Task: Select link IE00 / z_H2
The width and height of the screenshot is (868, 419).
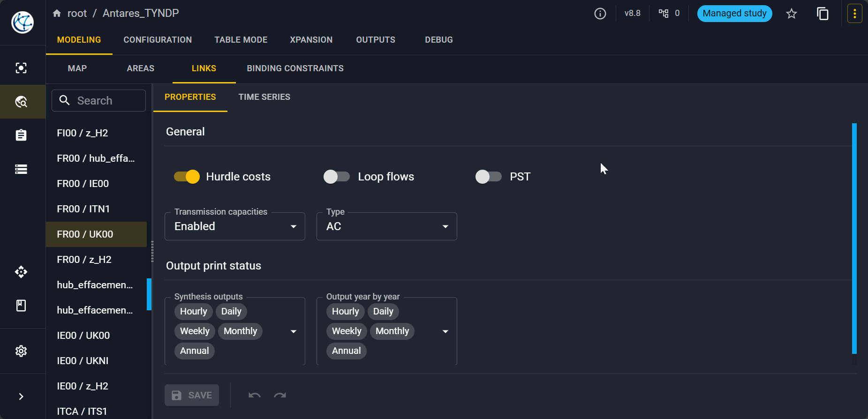Action: pyautogui.click(x=97, y=386)
